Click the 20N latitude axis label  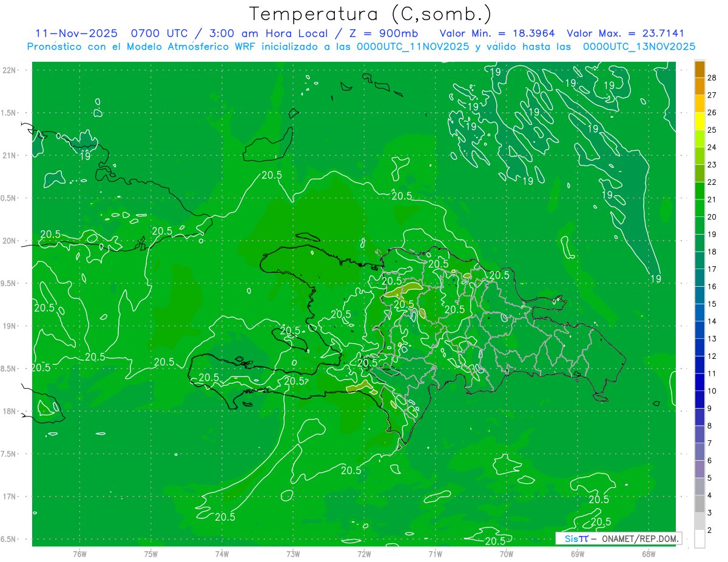click(x=10, y=241)
